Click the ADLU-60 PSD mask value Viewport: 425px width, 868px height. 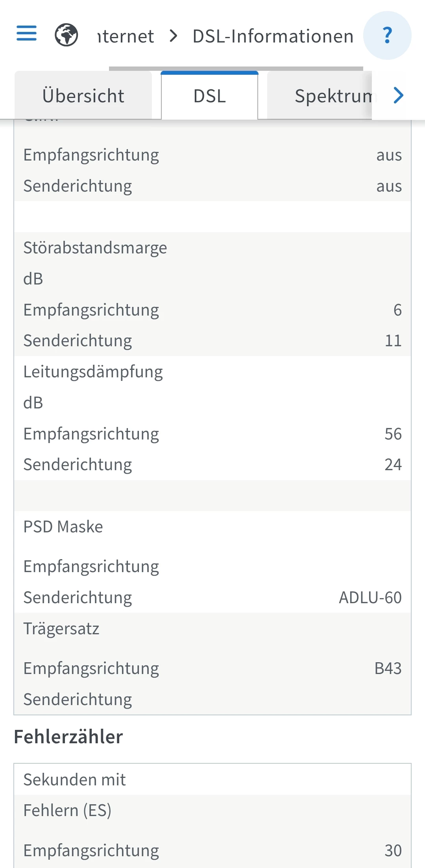click(x=370, y=598)
